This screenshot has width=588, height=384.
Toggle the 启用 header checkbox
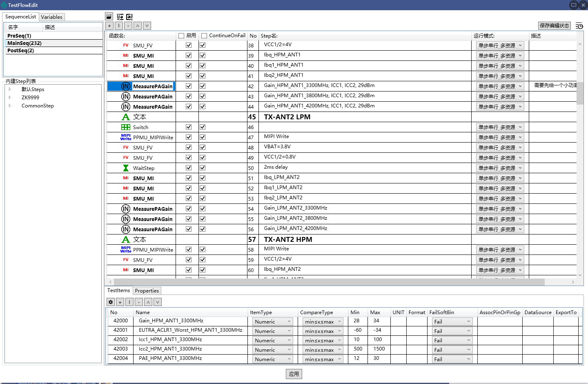(181, 36)
